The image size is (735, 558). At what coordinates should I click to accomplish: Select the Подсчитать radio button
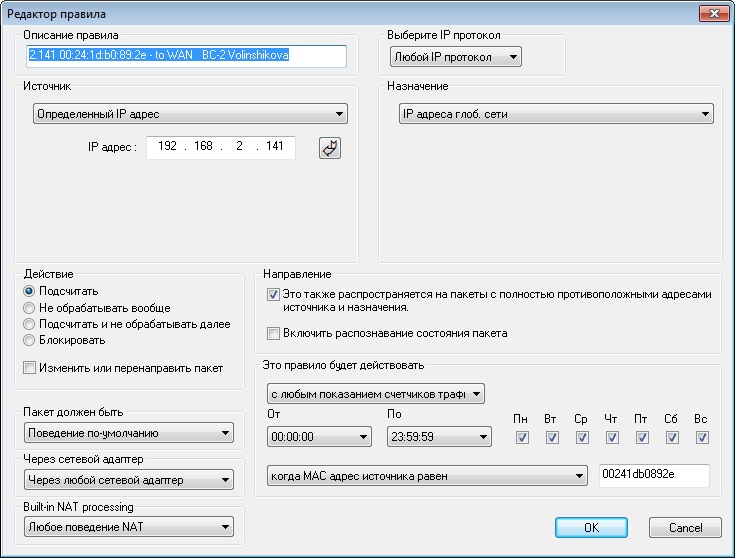[29, 291]
